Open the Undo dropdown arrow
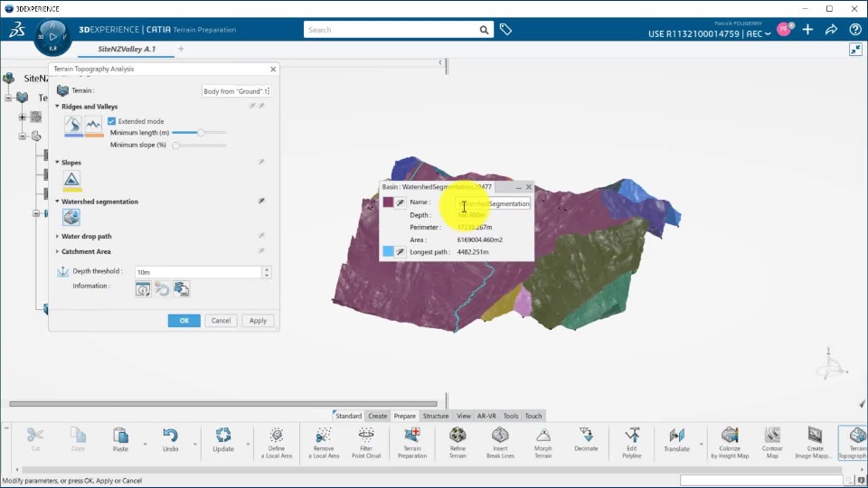The image size is (868, 488). pyautogui.click(x=195, y=445)
